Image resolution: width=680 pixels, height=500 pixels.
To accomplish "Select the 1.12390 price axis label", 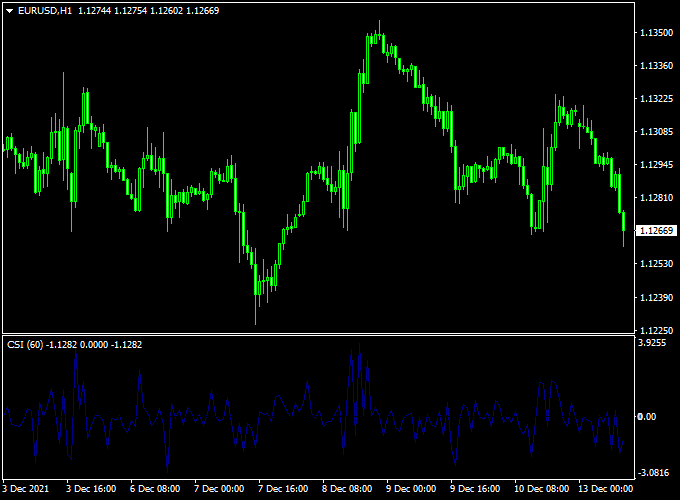I will pos(656,298).
